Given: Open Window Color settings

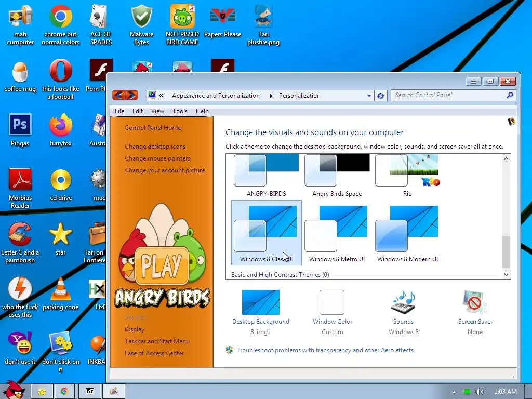Looking at the screenshot, I should [332, 312].
